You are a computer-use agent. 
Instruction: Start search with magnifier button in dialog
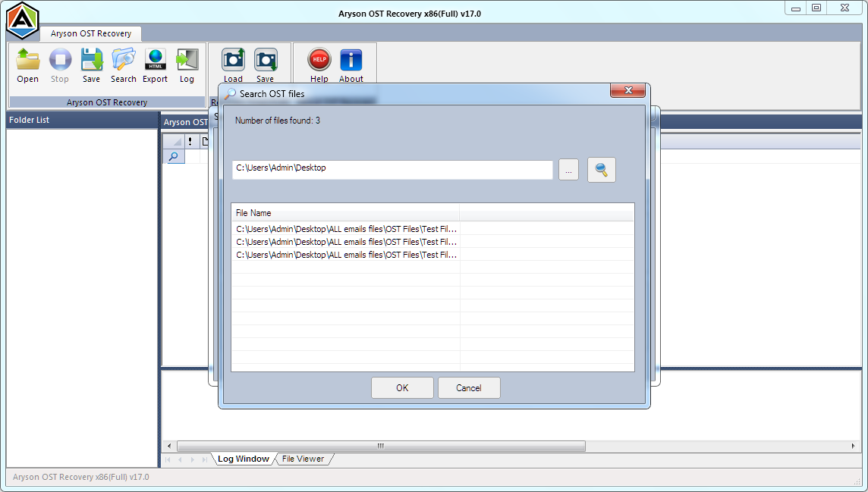tap(601, 170)
